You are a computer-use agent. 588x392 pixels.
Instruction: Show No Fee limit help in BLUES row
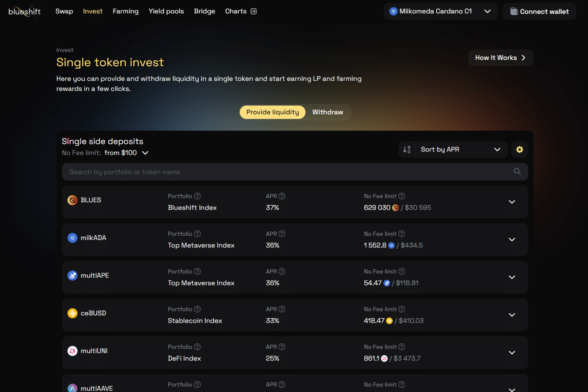(401, 196)
